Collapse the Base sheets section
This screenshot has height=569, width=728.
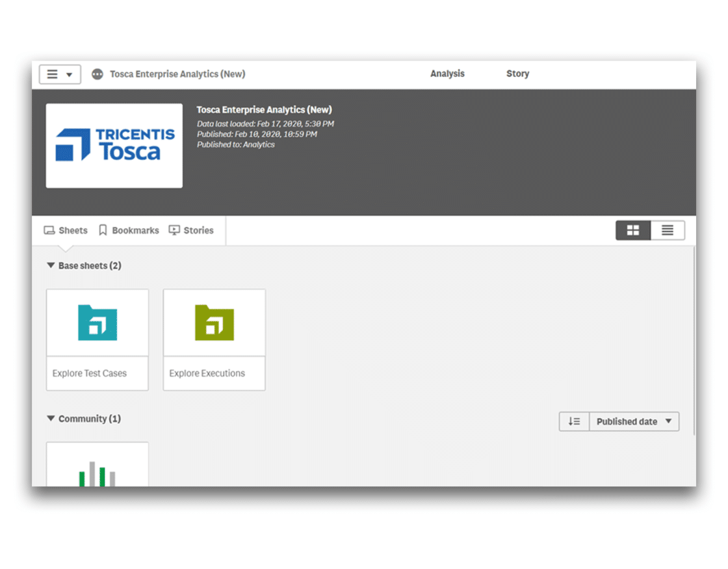(51, 265)
